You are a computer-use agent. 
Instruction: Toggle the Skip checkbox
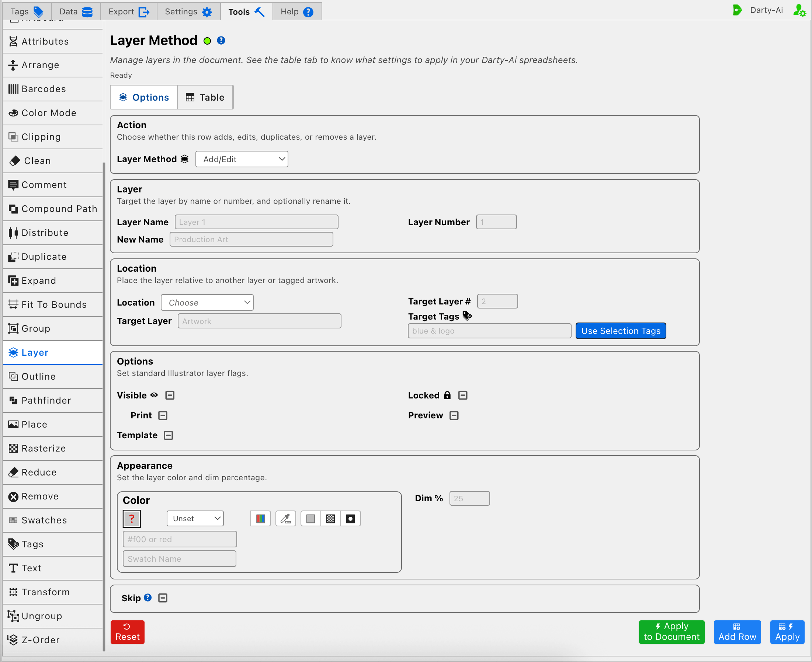tap(163, 598)
